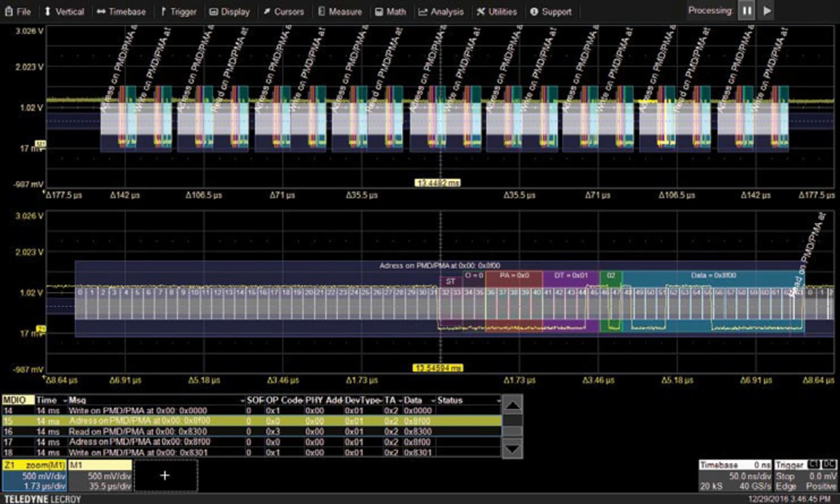Open the Time column sort dropdown
Viewport: 840px width, 504px height.
point(66,401)
